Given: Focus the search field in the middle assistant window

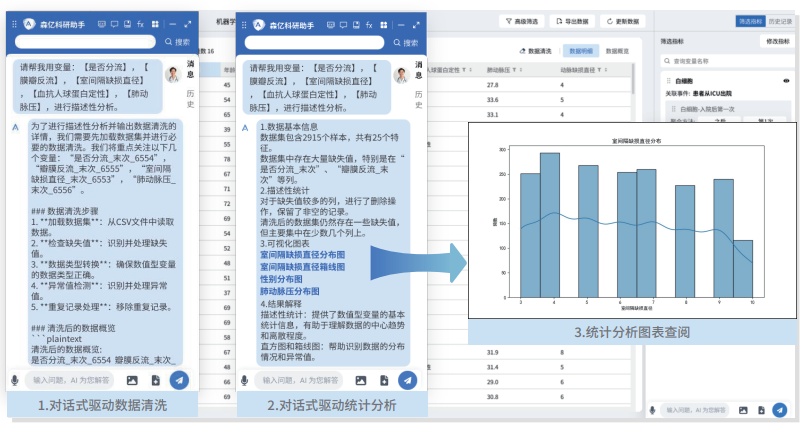Looking at the screenshot, I should [x=314, y=43].
